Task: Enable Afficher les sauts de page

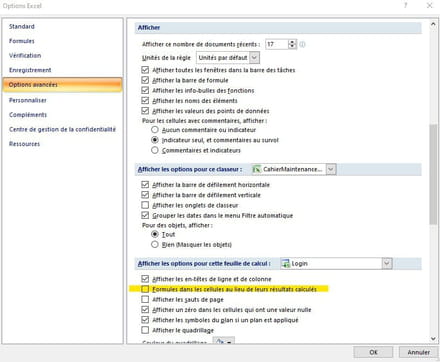Action: click(145, 299)
